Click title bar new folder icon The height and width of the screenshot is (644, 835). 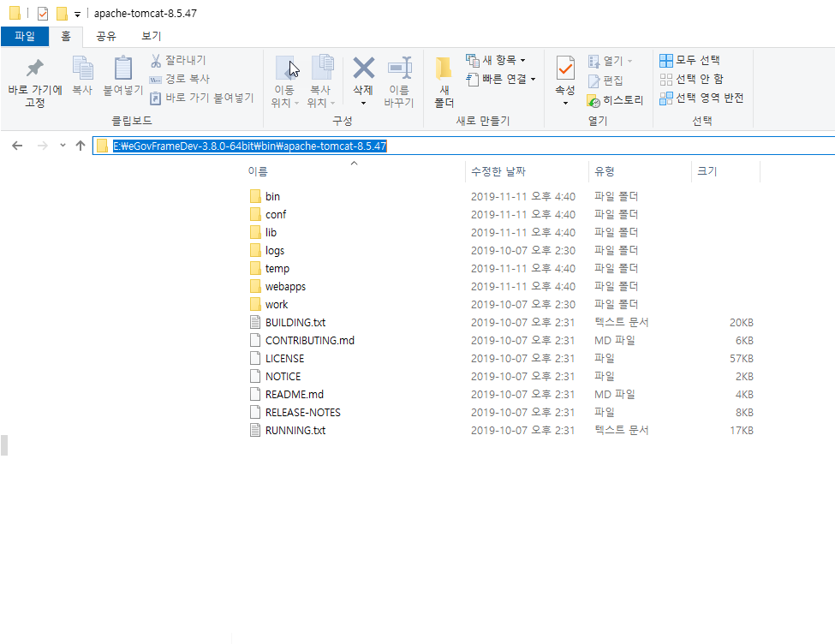click(62, 14)
